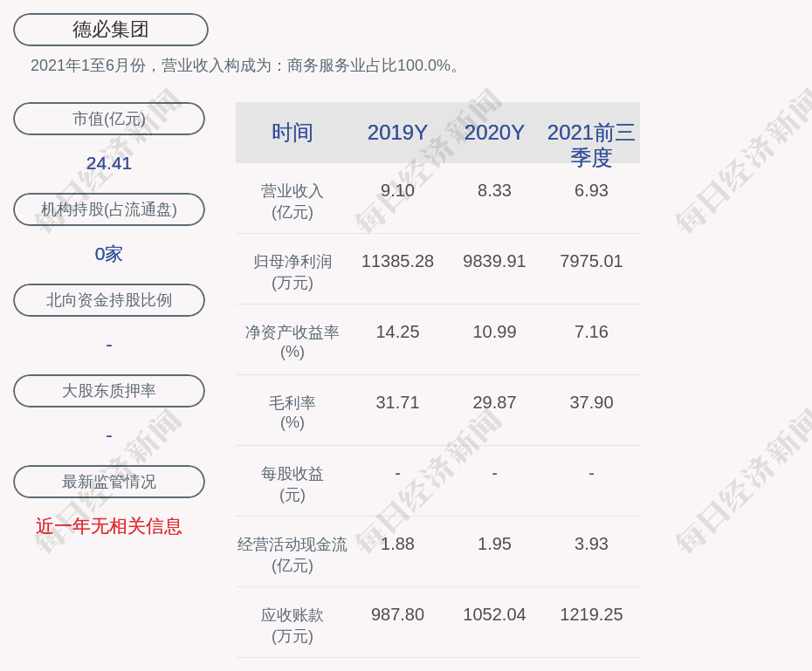Click the 应收账款(万元) row label

(x=292, y=626)
